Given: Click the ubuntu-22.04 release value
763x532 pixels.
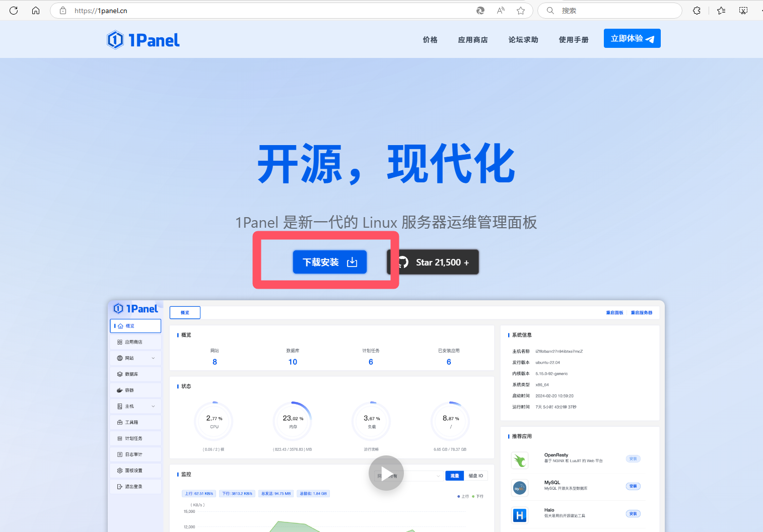Looking at the screenshot, I should pyautogui.click(x=547, y=363).
